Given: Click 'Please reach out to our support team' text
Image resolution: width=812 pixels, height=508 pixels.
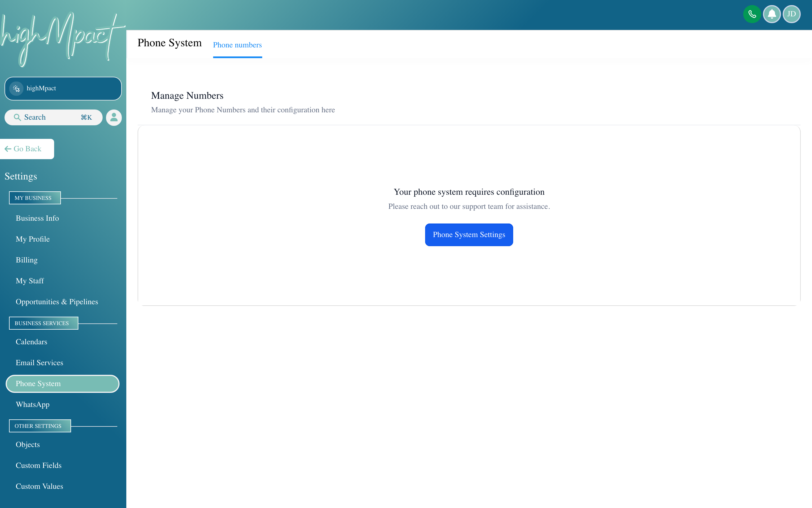Looking at the screenshot, I should (469, 207).
